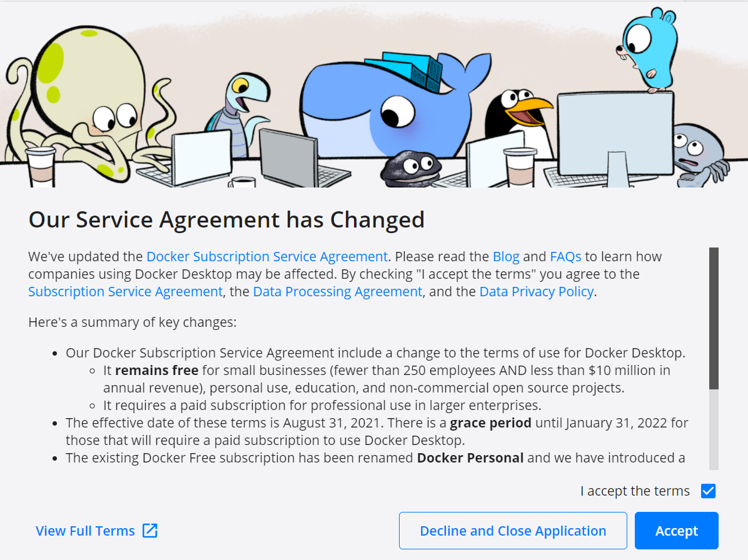748x560 pixels.
Task: Click the 'I accept the terms' label
Action: tap(635, 491)
